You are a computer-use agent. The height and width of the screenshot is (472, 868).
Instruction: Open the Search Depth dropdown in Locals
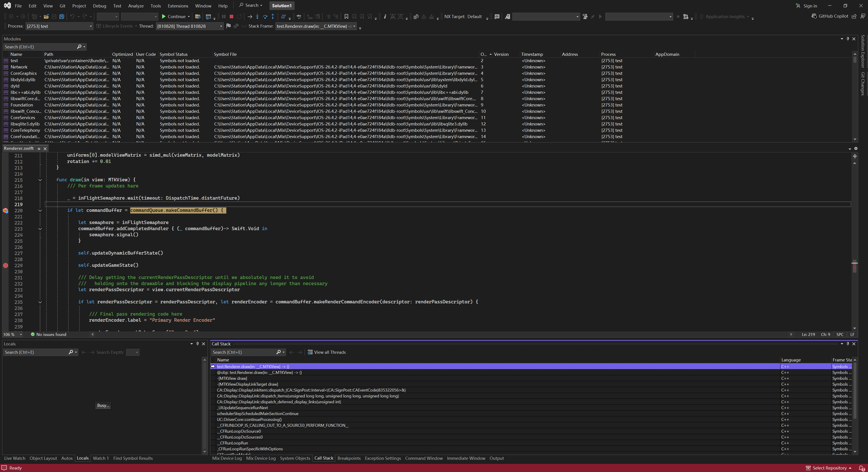[133, 352]
